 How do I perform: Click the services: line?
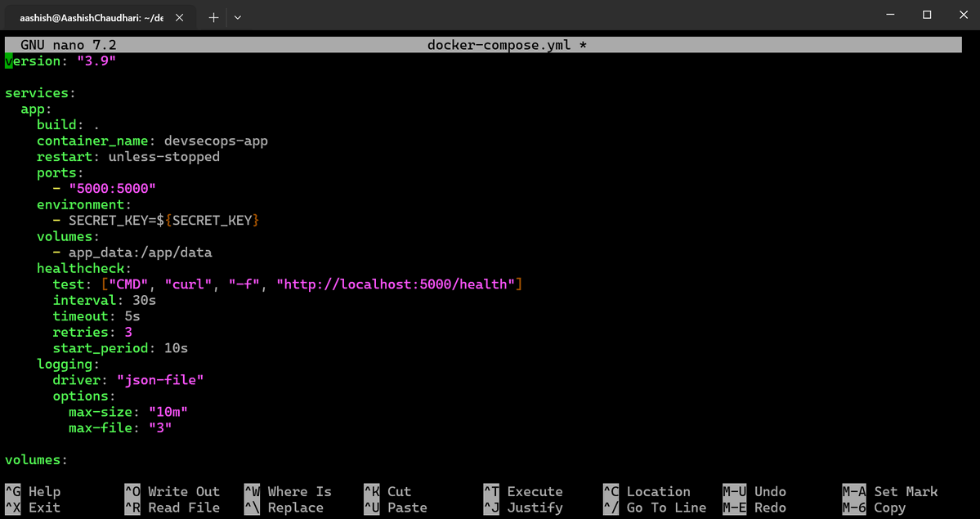click(x=41, y=93)
